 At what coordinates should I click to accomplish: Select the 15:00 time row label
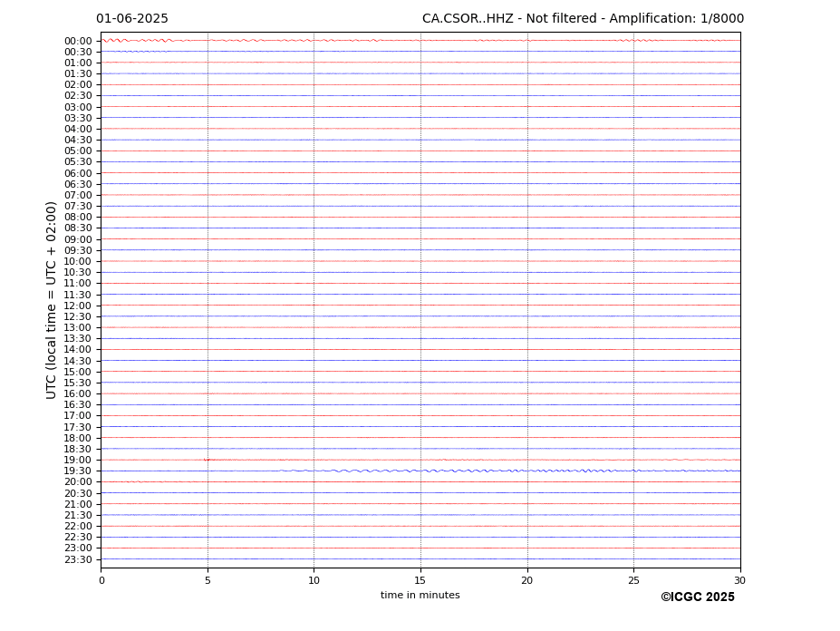[x=78, y=372]
